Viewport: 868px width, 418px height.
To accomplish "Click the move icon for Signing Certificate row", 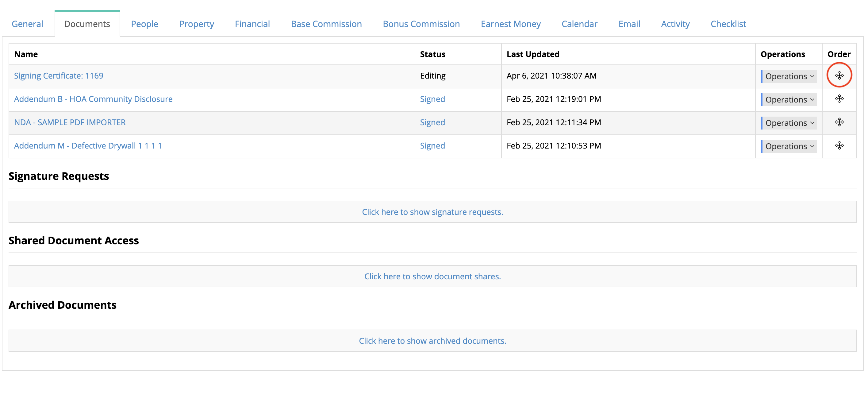I will [x=839, y=75].
